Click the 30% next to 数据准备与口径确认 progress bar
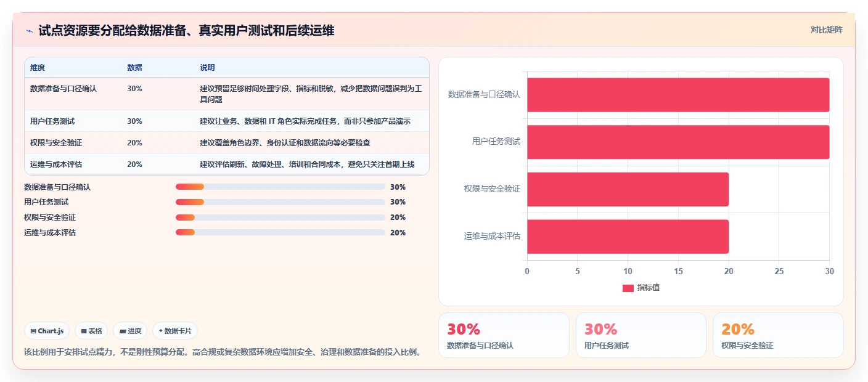The image size is (868, 382). click(x=398, y=187)
